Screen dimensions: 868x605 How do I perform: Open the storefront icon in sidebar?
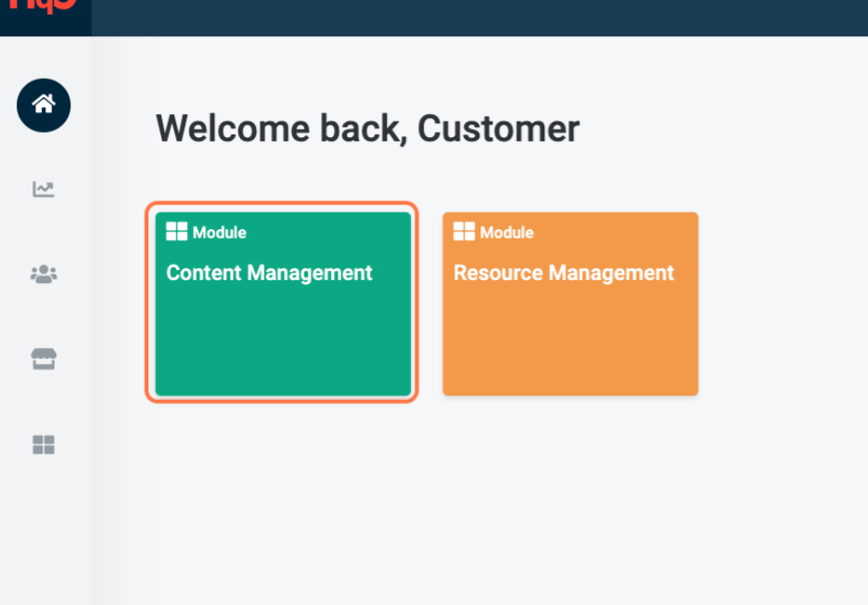point(44,360)
